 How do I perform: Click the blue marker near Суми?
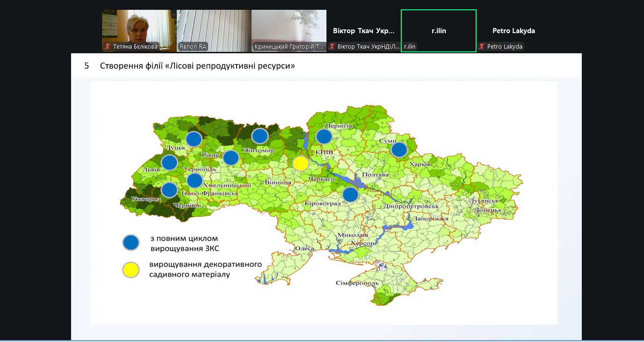pyautogui.click(x=399, y=150)
